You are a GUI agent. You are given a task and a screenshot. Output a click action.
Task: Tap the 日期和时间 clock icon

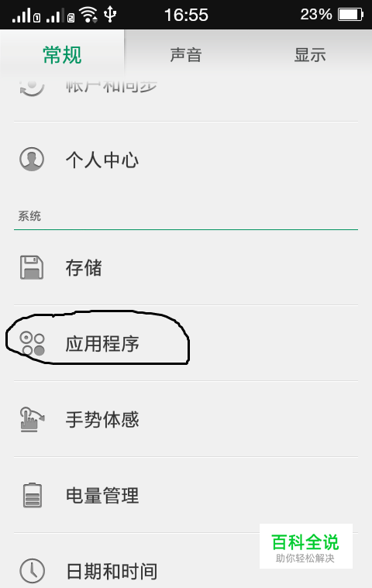(33, 571)
